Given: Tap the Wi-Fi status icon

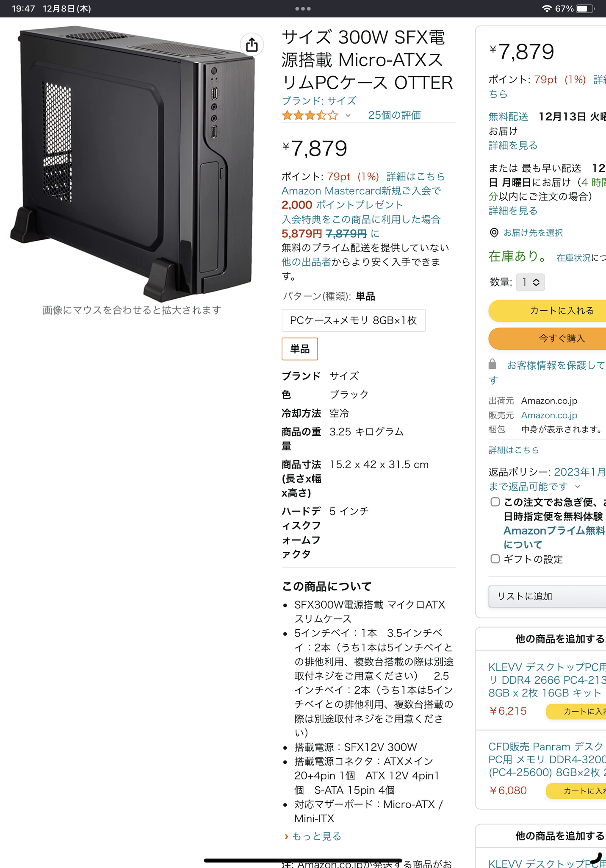Looking at the screenshot, I should [547, 9].
